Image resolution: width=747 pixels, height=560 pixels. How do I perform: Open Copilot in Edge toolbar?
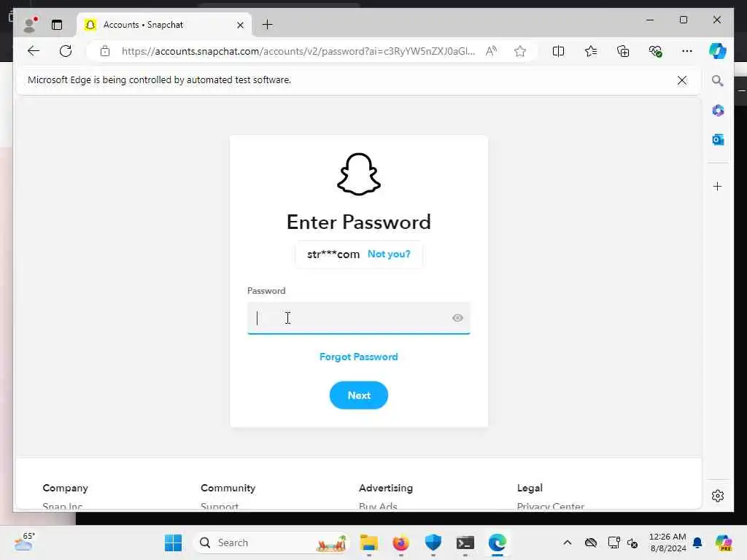click(x=718, y=51)
